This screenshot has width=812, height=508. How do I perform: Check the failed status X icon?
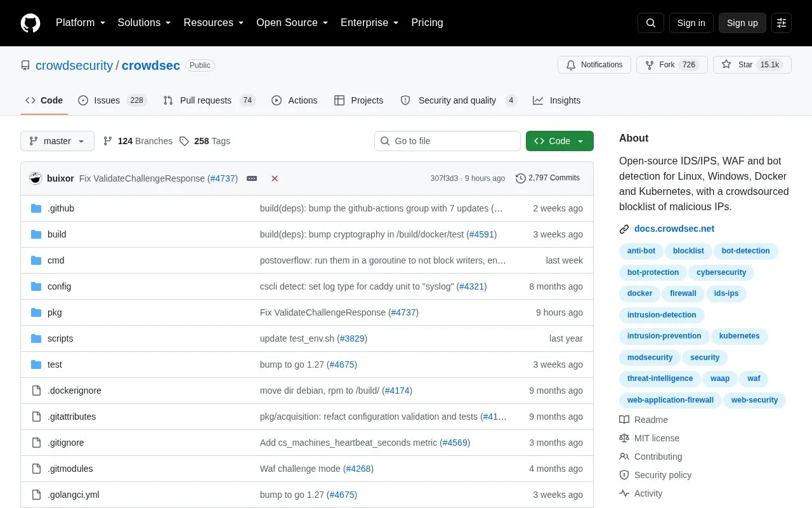(275, 178)
